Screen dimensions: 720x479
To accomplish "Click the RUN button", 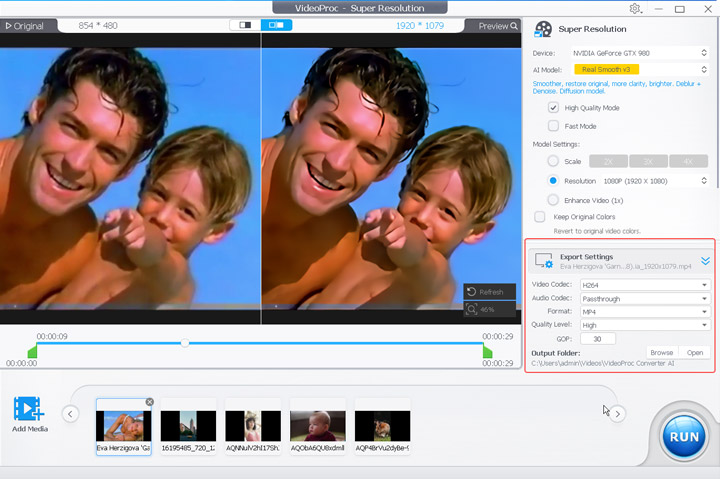I will [x=684, y=437].
